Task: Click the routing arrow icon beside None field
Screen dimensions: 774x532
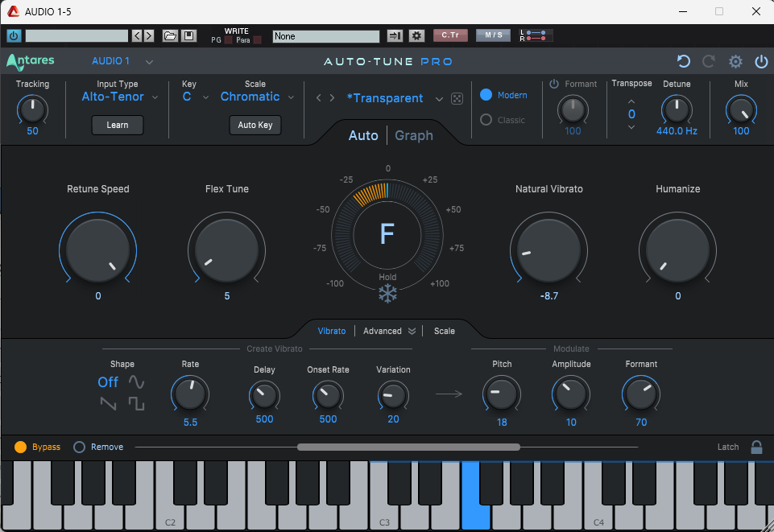Action: click(395, 35)
